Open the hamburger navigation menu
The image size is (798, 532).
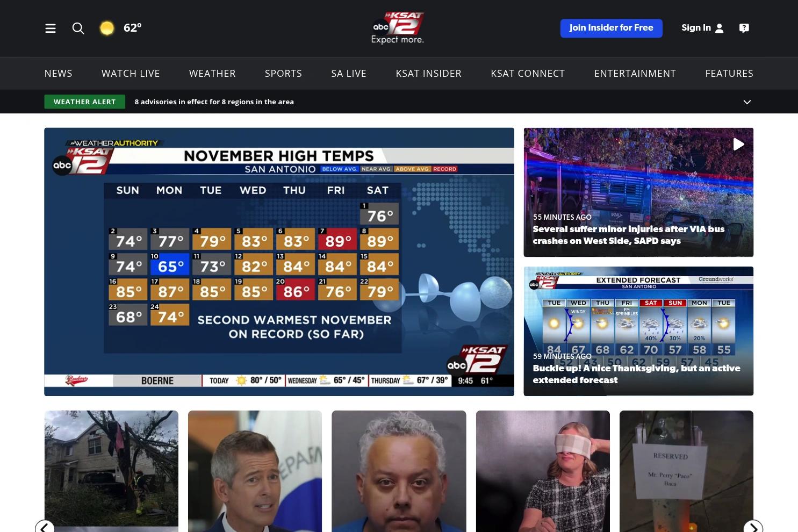tap(51, 28)
